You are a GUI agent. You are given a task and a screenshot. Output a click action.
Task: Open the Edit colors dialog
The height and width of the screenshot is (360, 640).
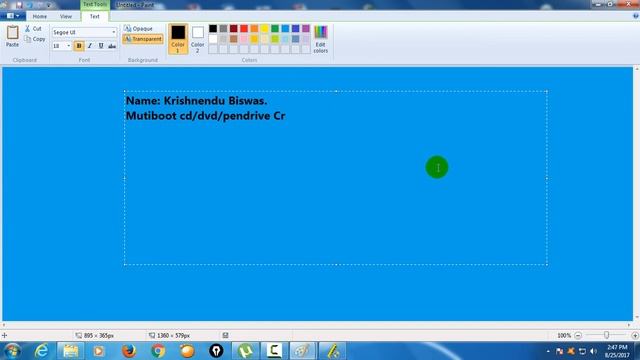pos(320,40)
